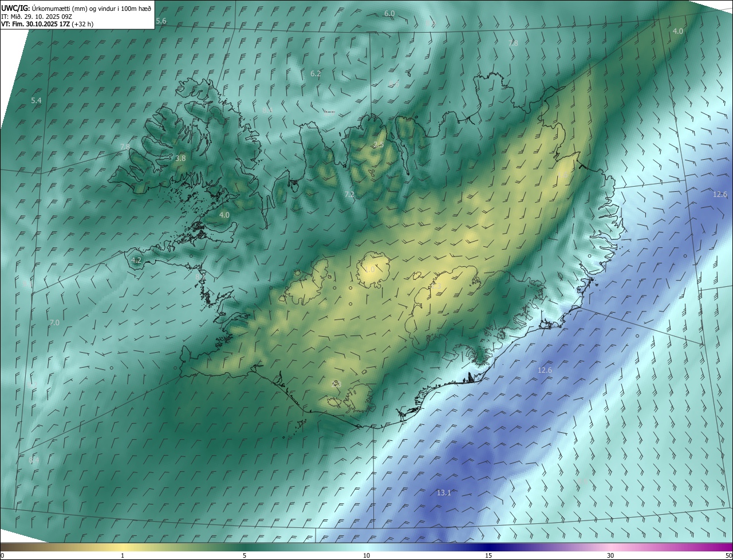
Task: Click the 7.2 value on the map
Action: [349, 195]
